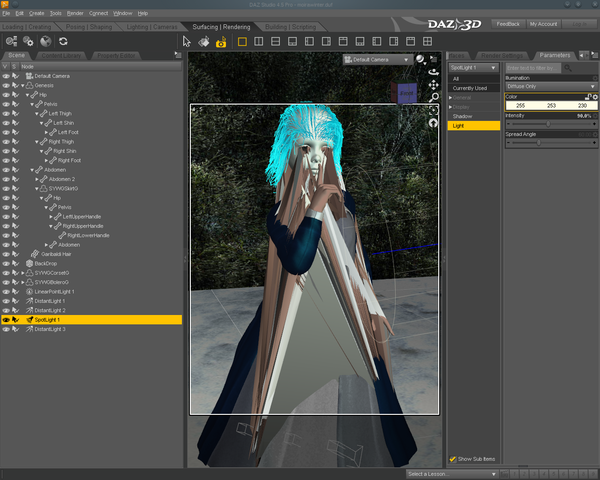Open the Render menu

pyautogui.click(x=75, y=13)
